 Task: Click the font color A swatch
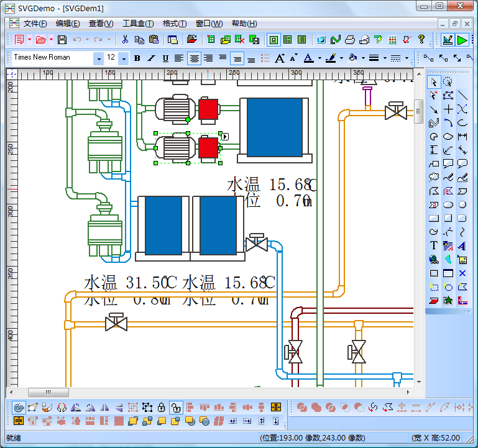click(x=308, y=58)
